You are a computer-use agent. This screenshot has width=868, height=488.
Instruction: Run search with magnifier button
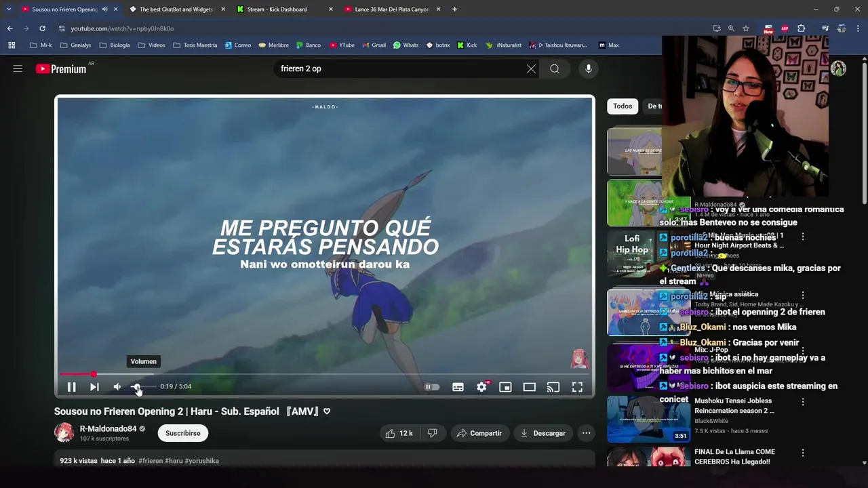click(x=555, y=68)
